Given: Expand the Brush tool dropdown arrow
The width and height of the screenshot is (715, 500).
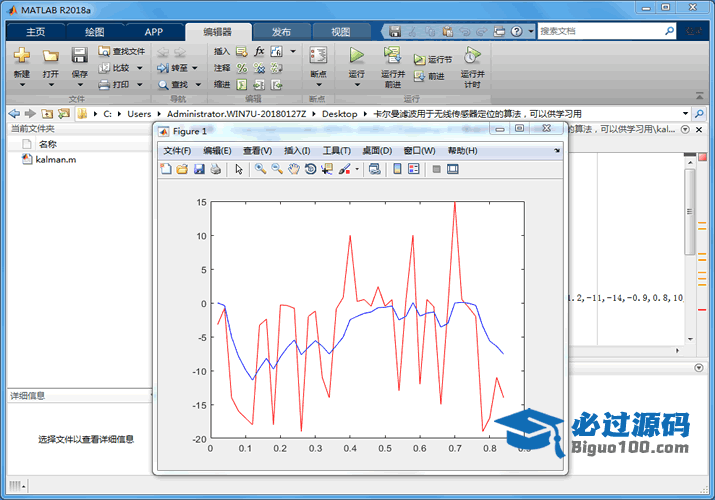Looking at the screenshot, I should (x=357, y=170).
